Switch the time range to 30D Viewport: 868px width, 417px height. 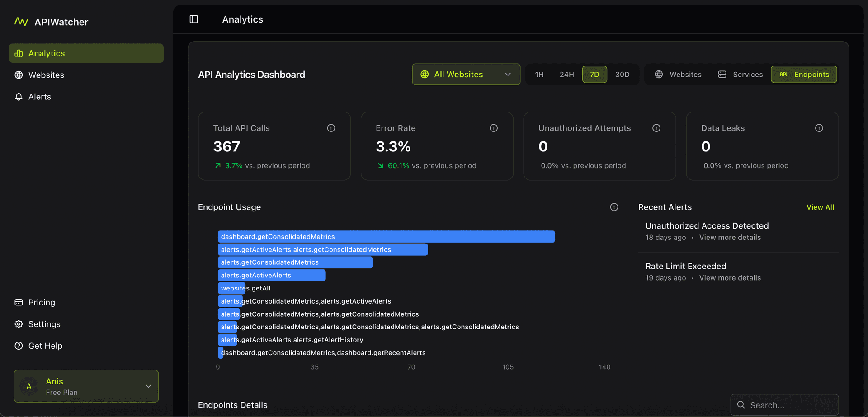pos(623,74)
